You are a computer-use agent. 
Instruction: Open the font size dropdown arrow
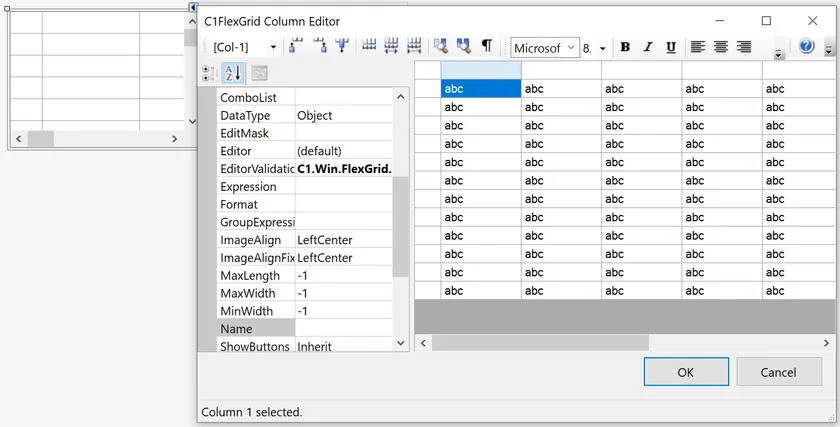pos(602,48)
